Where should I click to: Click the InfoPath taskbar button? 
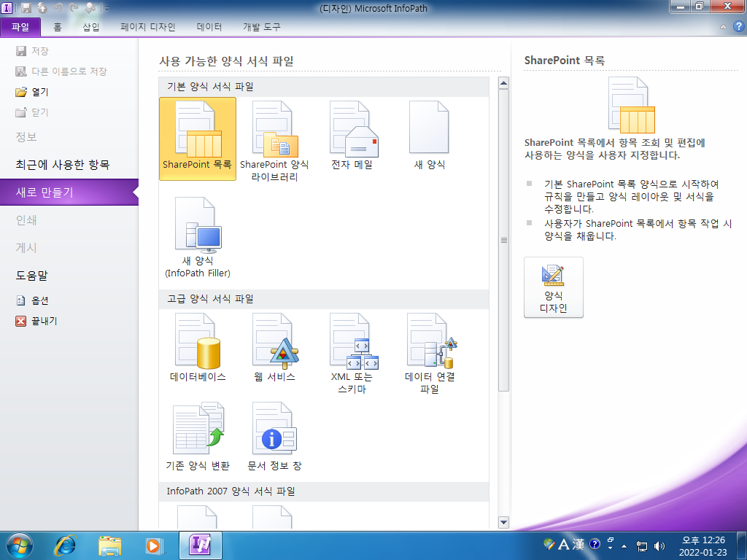[x=201, y=545]
